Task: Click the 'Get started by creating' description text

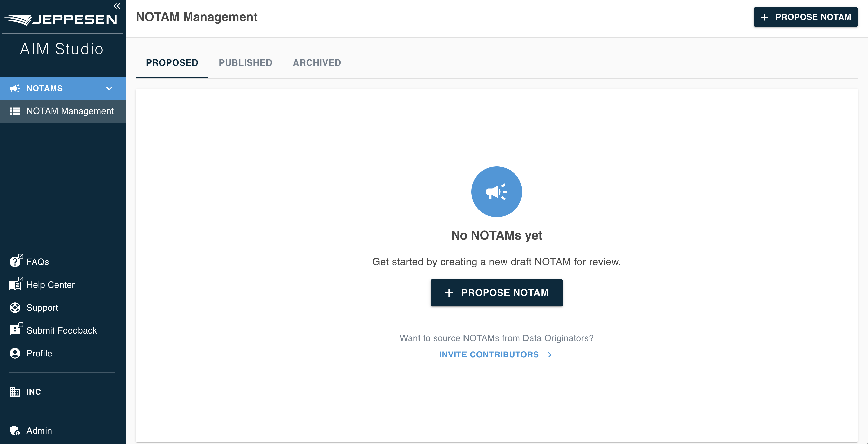Action: coord(496,262)
